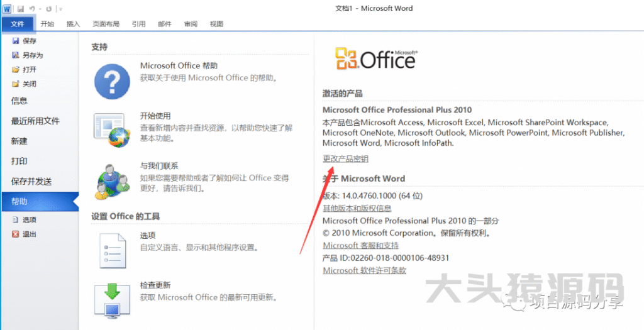Click 保存 in the backstage sidebar
644x330 pixels.
pyautogui.click(x=25, y=41)
